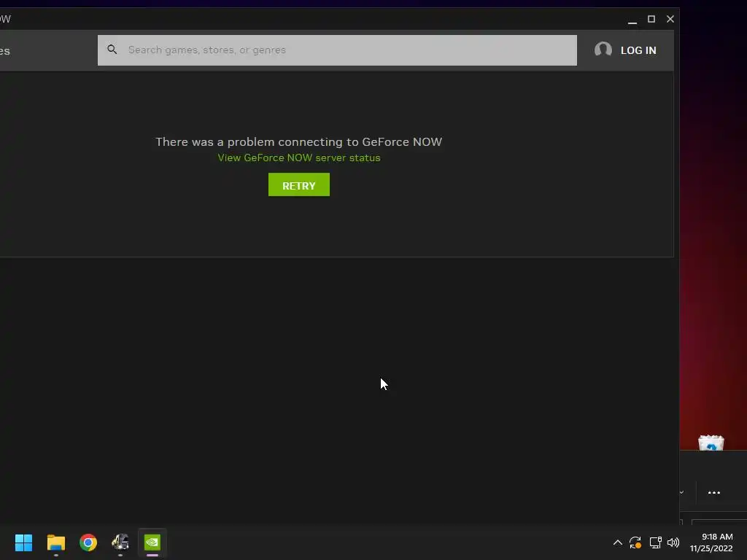Click the RETRY button
This screenshot has height=560, width=747.
(298, 184)
